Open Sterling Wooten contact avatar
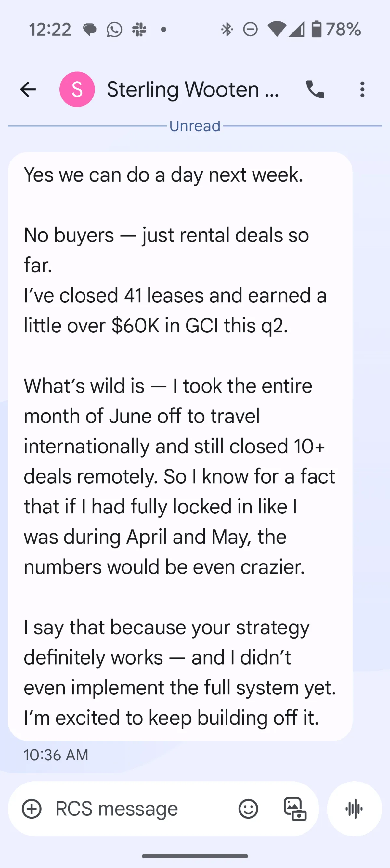390x868 pixels. pyautogui.click(x=77, y=90)
